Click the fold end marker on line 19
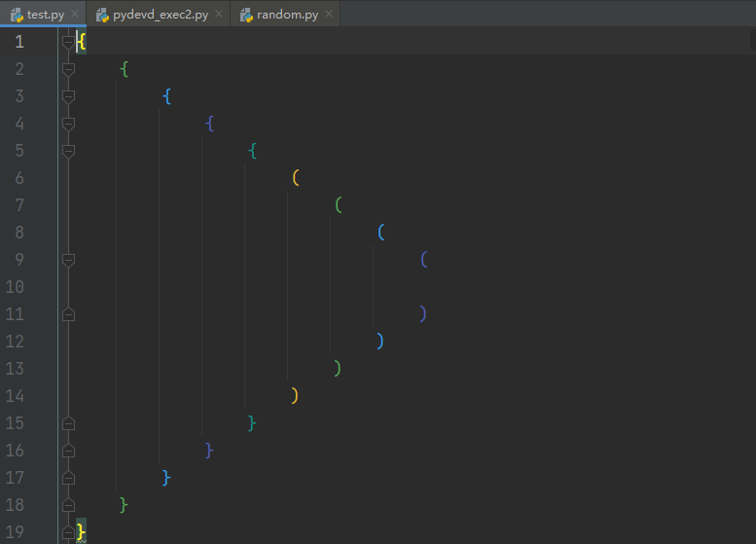756x544 pixels. coord(68,532)
